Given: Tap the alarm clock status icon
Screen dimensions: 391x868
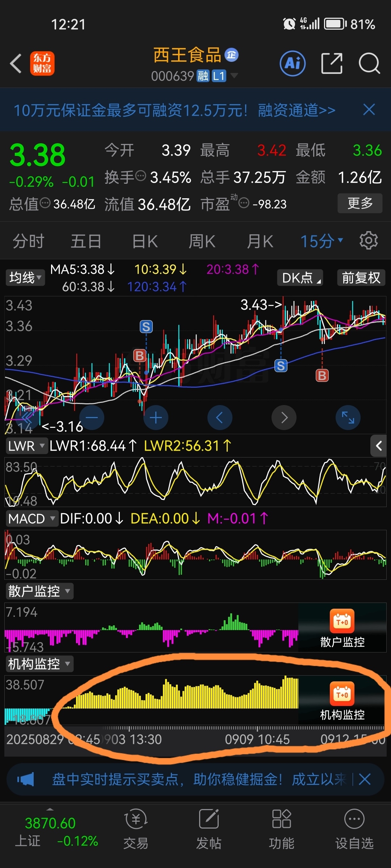Looking at the screenshot, I should [x=289, y=24].
